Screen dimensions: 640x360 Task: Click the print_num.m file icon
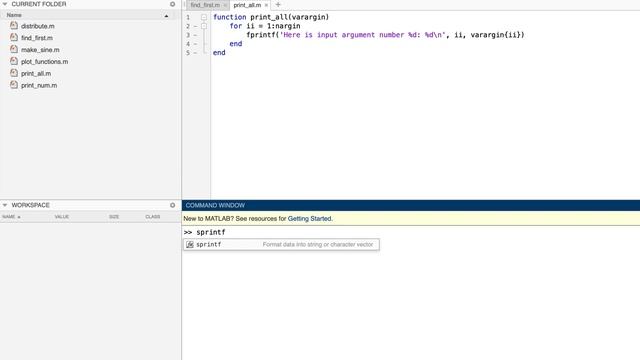coord(14,85)
